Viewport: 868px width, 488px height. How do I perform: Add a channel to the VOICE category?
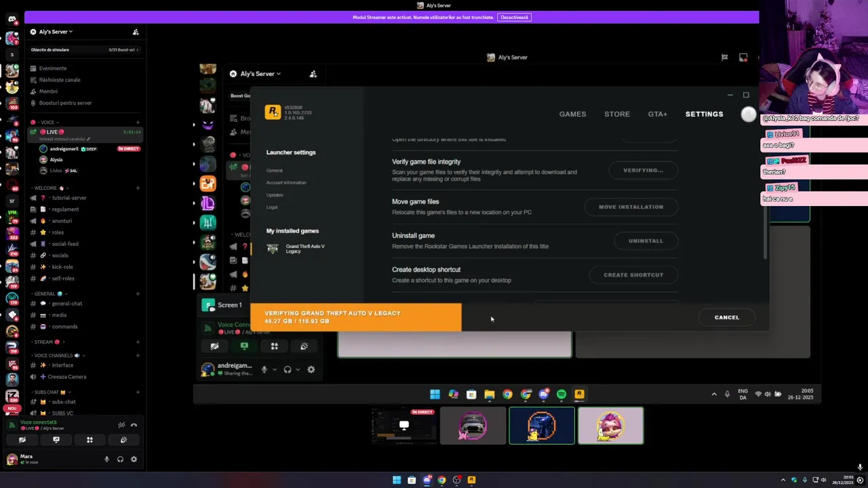coord(138,123)
